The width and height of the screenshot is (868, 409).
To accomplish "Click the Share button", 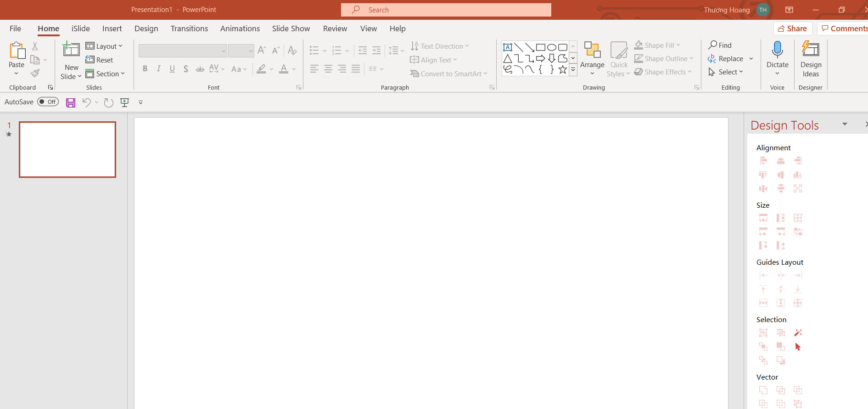I will coord(793,28).
